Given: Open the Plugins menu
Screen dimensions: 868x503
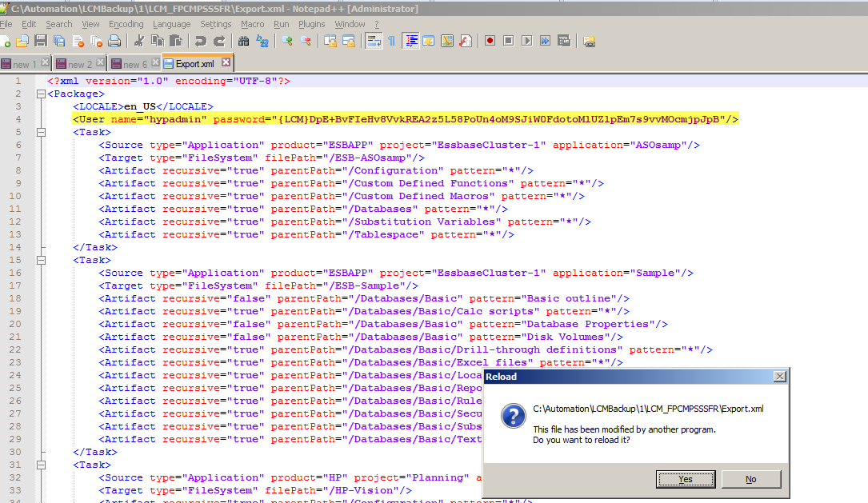Looking at the screenshot, I should [x=312, y=24].
